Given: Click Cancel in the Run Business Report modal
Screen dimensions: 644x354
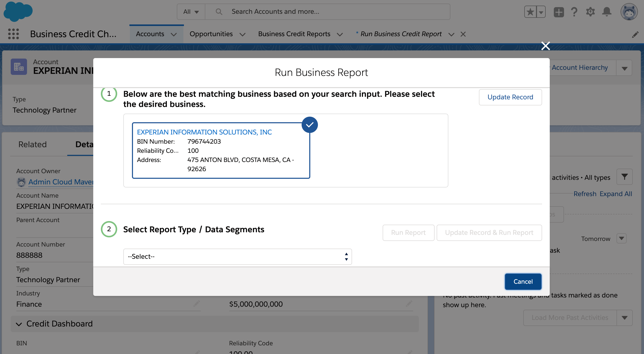Looking at the screenshot, I should tap(523, 281).
